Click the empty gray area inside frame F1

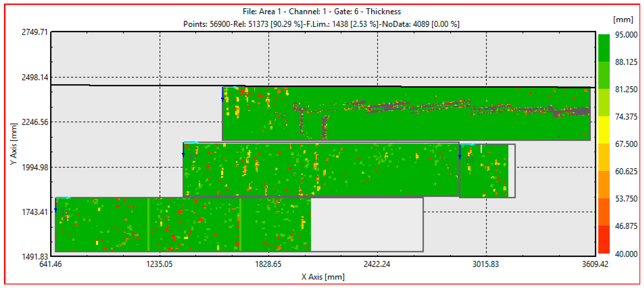[x=366, y=225]
